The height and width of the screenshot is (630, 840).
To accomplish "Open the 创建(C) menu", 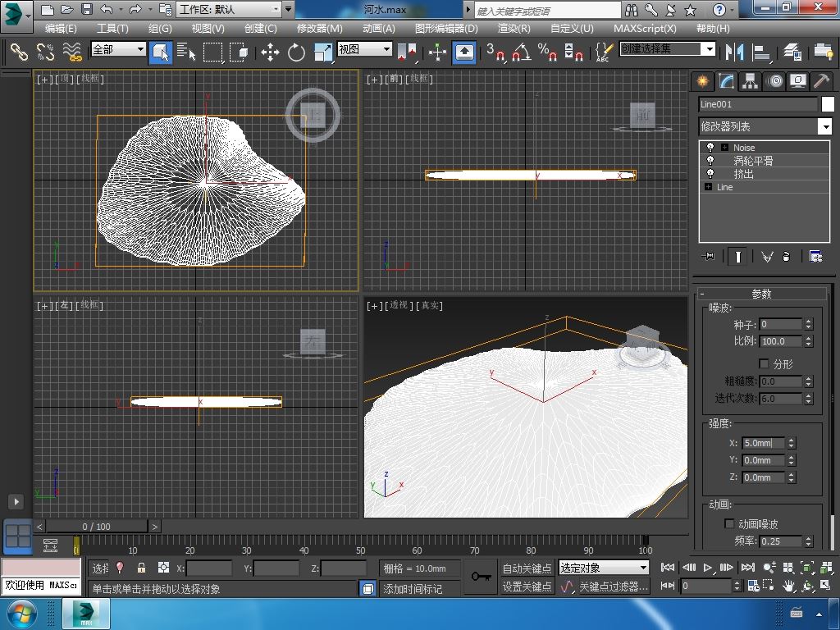I will (x=260, y=29).
